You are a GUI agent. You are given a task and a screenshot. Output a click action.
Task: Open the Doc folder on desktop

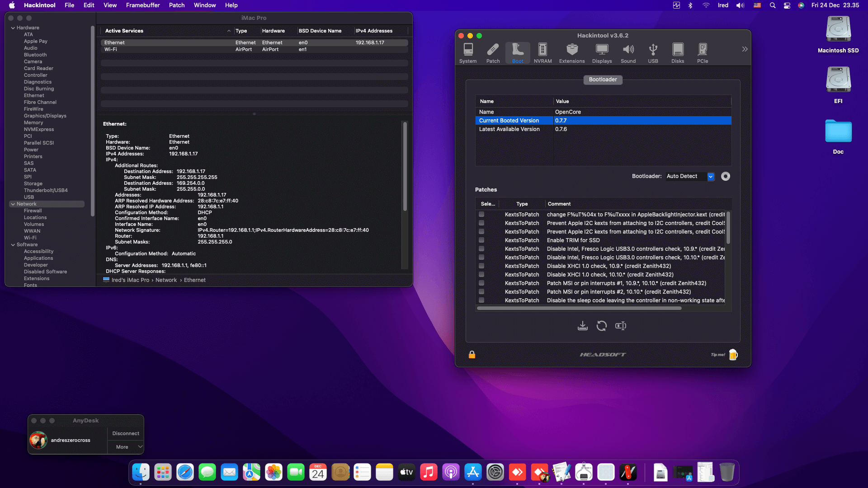click(838, 136)
